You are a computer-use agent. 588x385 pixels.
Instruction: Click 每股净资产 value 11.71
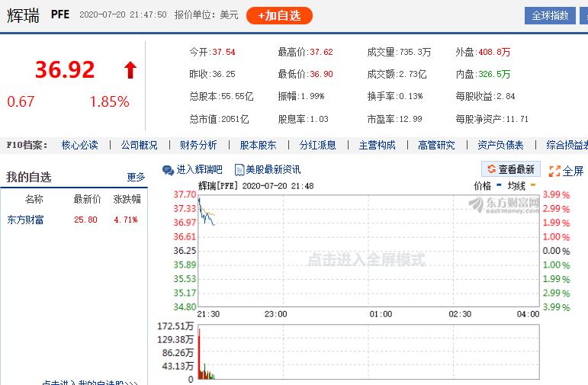click(x=517, y=119)
